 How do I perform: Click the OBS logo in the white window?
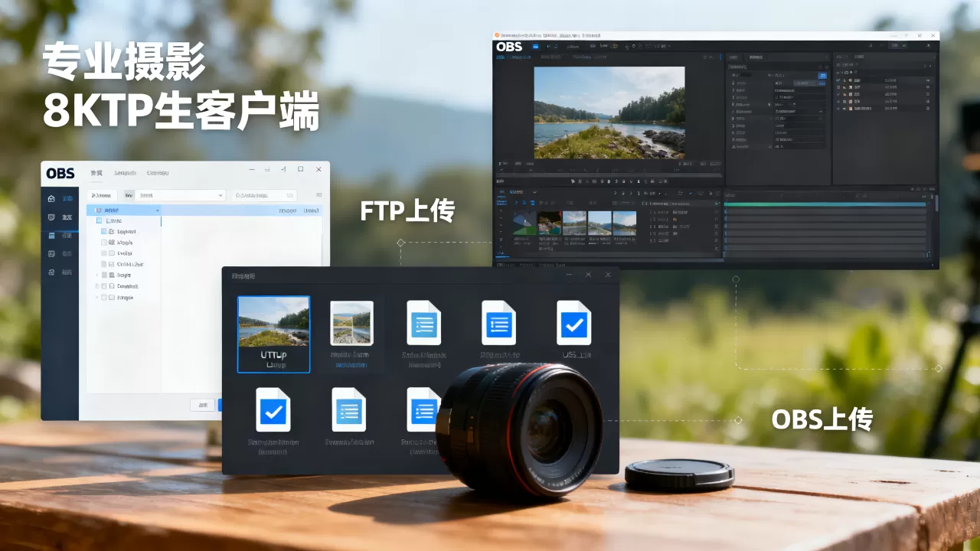(60, 173)
